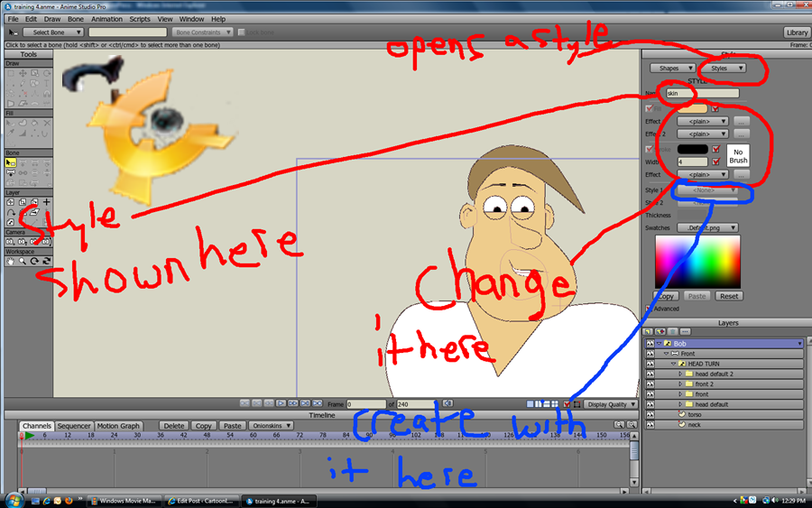The height and width of the screenshot is (508, 812).
Task: Select the Zoom Workspace magnifier tool
Action: click(23, 262)
